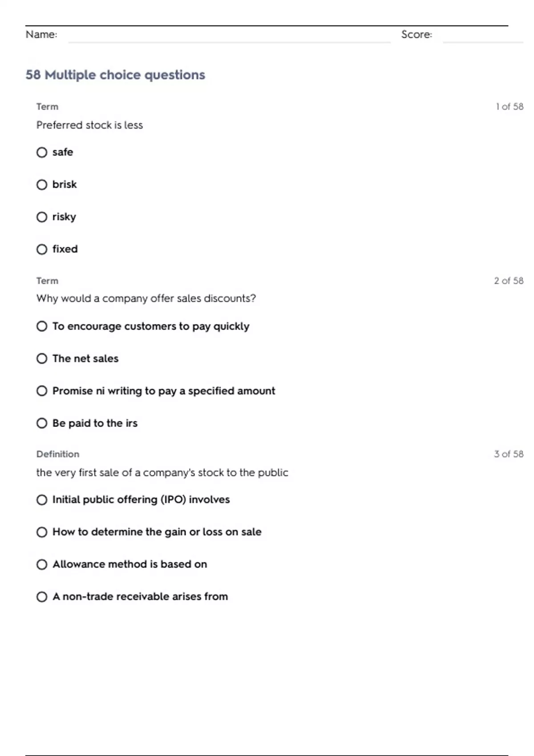This screenshot has width=534, height=756.
Task: Select the 'fixed' answer choice
Action: pos(42,249)
